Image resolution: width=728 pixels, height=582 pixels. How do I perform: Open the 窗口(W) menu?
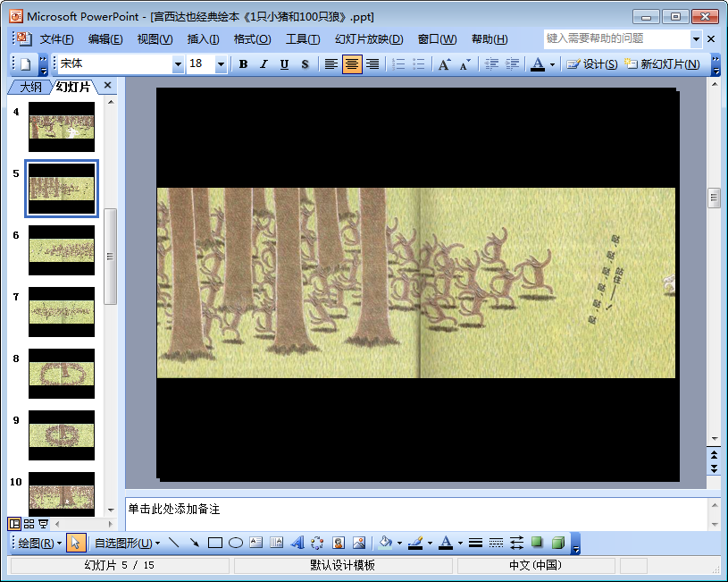pos(438,39)
